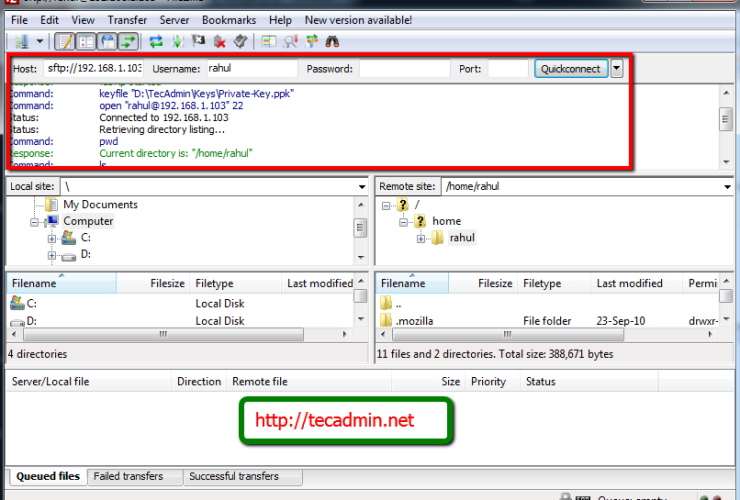Click the Password input field
Screen dimensions: 740x500
404,69
